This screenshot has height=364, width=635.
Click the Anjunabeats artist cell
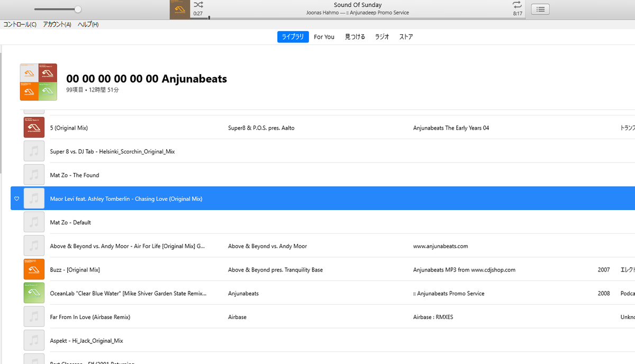(x=243, y=293)
